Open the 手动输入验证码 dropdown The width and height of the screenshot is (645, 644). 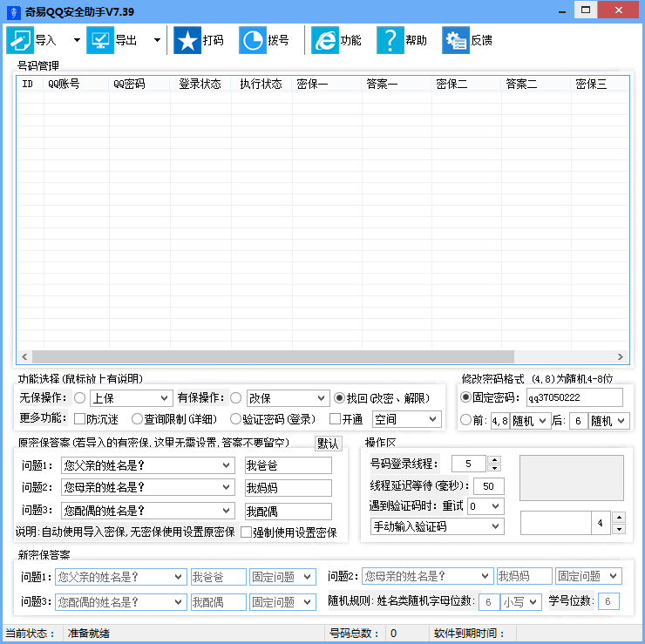click(x=437, y=526)
